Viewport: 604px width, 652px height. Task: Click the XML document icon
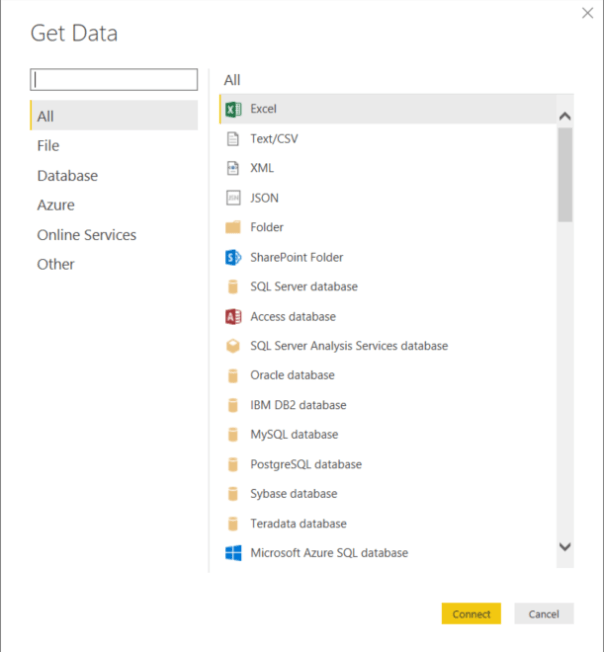coord(233,168)
